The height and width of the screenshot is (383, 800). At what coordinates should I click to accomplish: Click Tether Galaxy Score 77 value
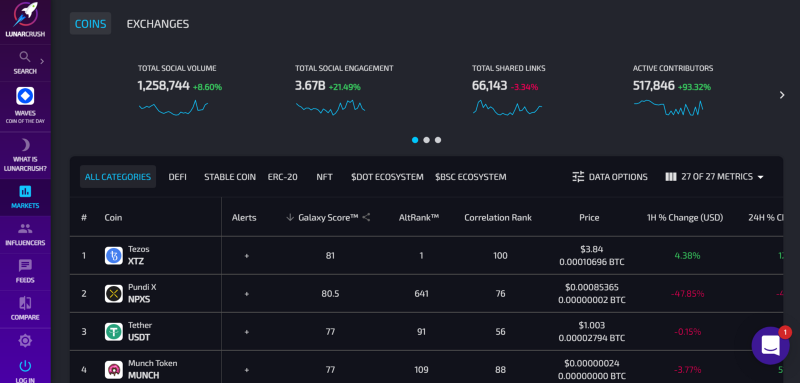coord(330,331)
